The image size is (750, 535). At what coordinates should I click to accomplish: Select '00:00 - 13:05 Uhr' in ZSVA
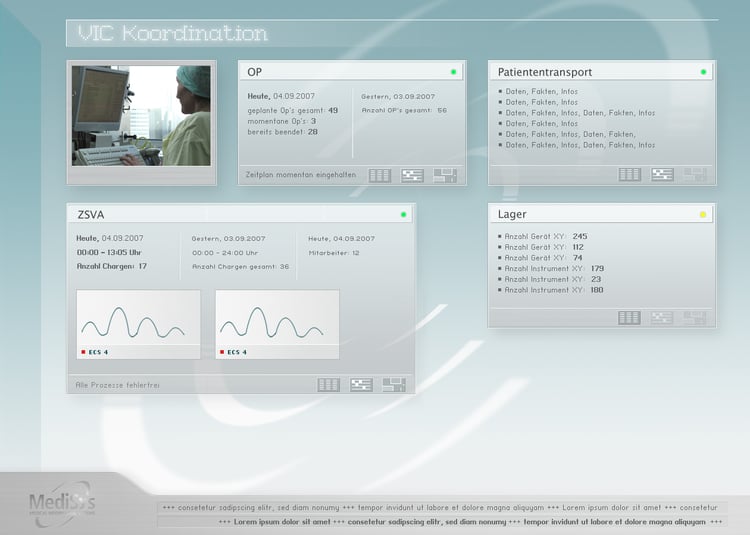(x=109, y=252)
